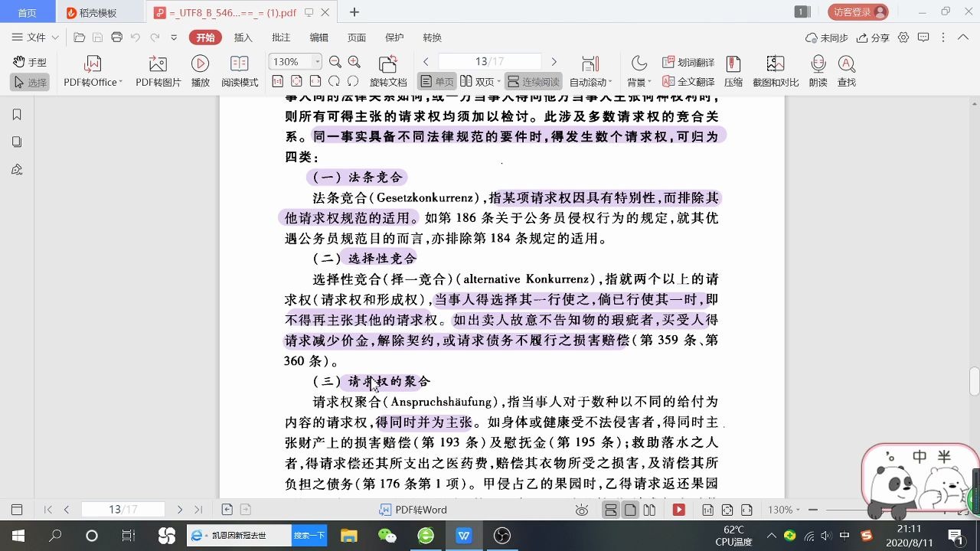Click PDF转Word in status bar
The width and height of the screenshot is (980, 551).
[413, 510]
